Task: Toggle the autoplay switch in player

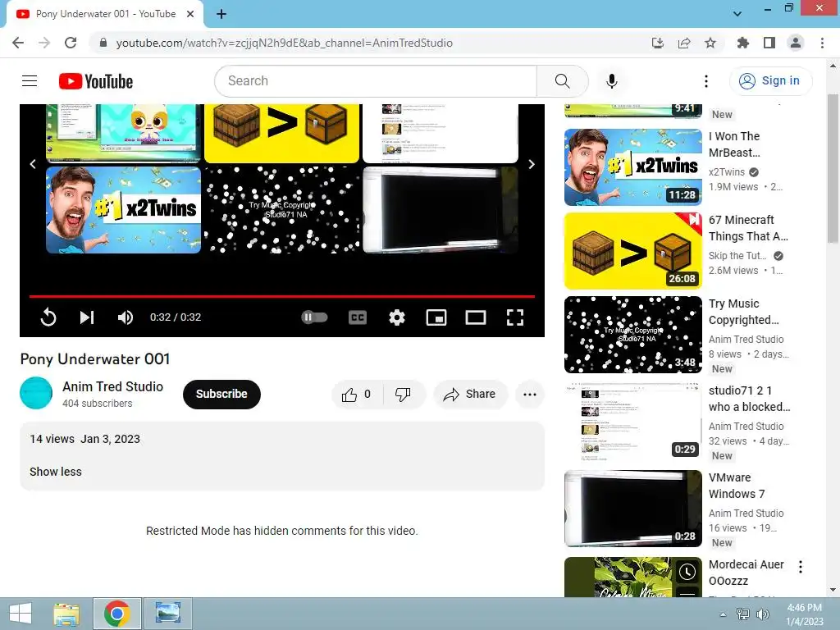Action: point(314,317)
